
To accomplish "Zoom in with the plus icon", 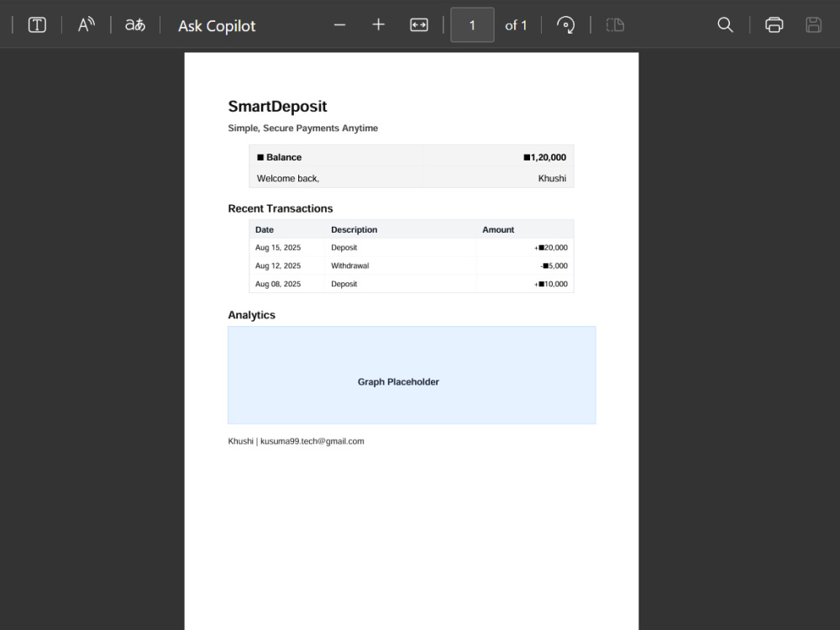I will [x=379, y=25].
